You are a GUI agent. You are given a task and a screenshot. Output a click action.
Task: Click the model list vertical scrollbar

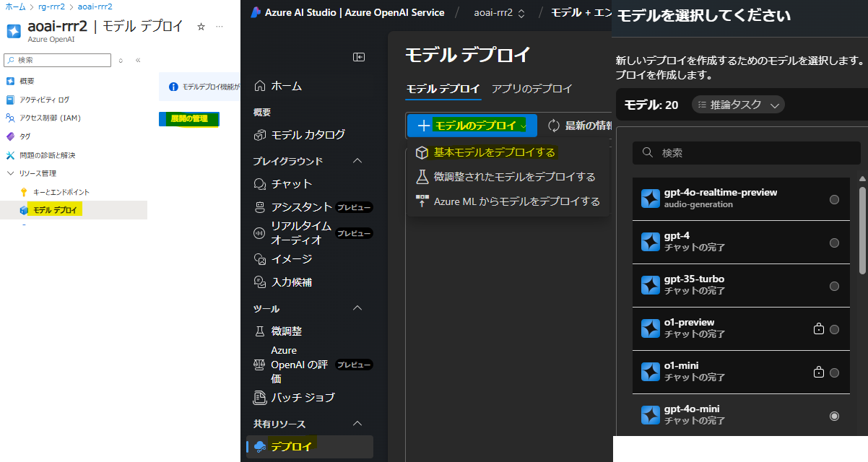[862, 231]
